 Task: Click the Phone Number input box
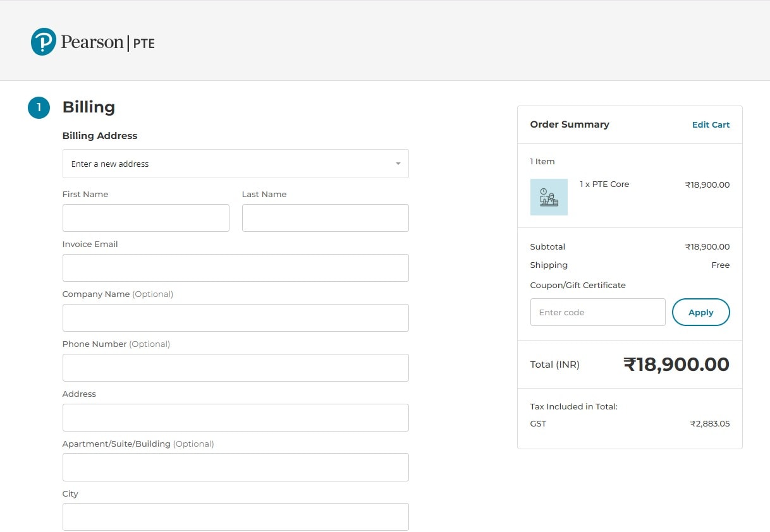click(x=235, y=368)
